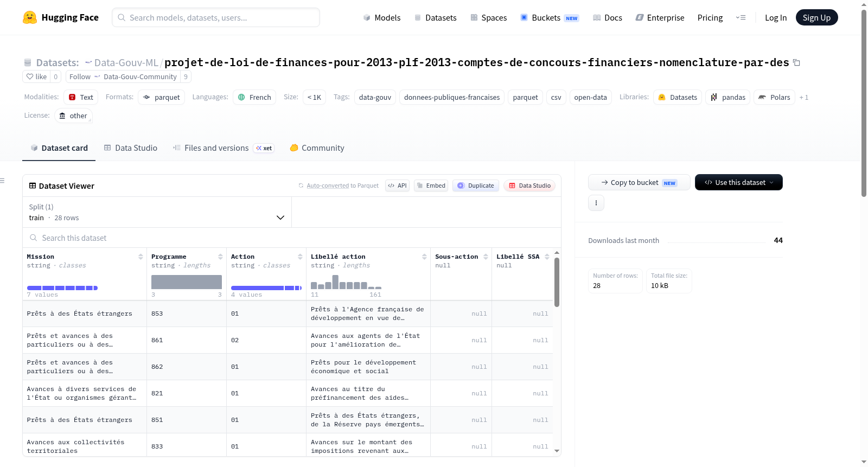Click the Log In link

(x=775, y=17)
